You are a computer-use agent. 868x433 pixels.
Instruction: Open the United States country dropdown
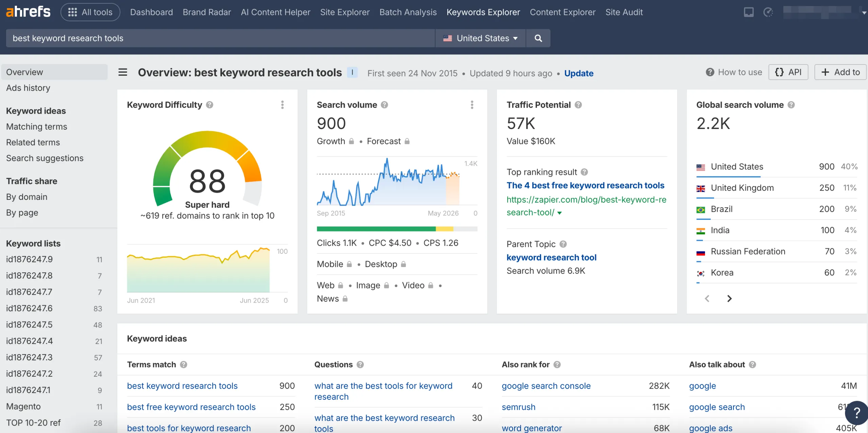click(480, 38)
